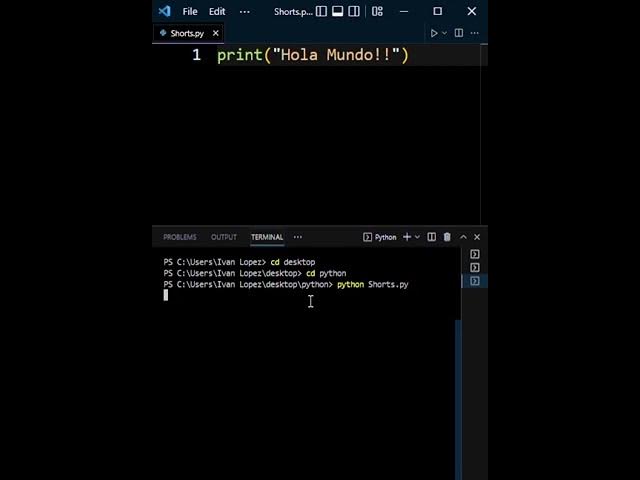The image size is (640, 480).
Task: Click the print("Hola Mundo!!") code line
Action: (x=313, y=55)
